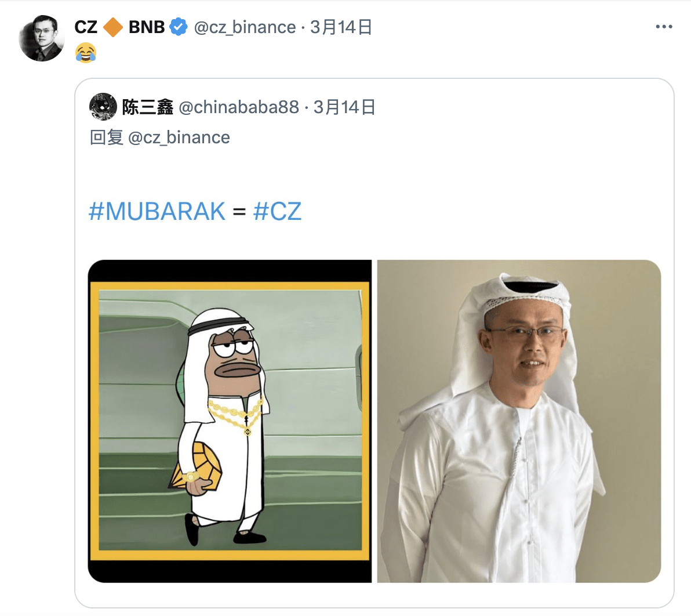Click the CZ display name
The width and height of the screenshot is (691, 616).
pyautogui.click(x=86, y=27)
